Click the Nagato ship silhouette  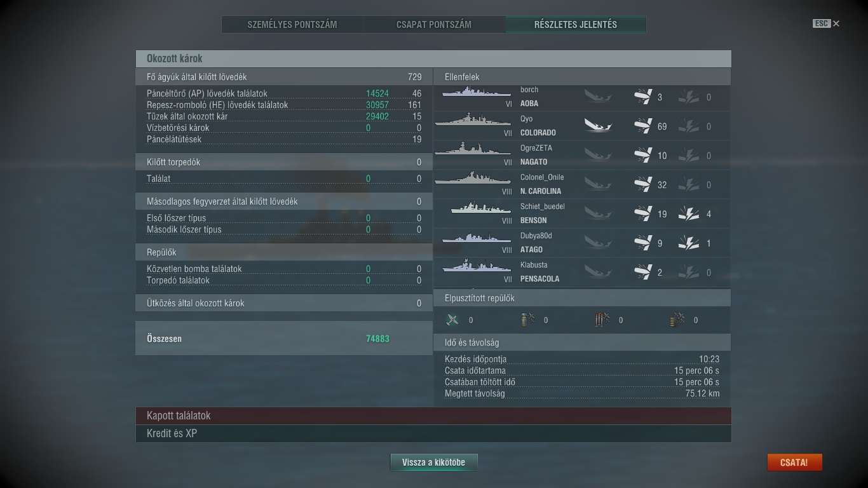coord(473,149)
